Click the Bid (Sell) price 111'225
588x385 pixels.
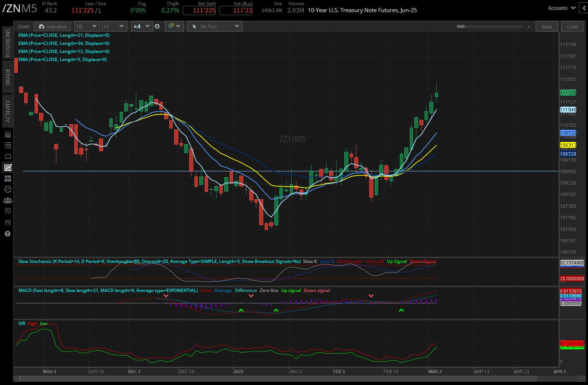click(x=199, y=10)
